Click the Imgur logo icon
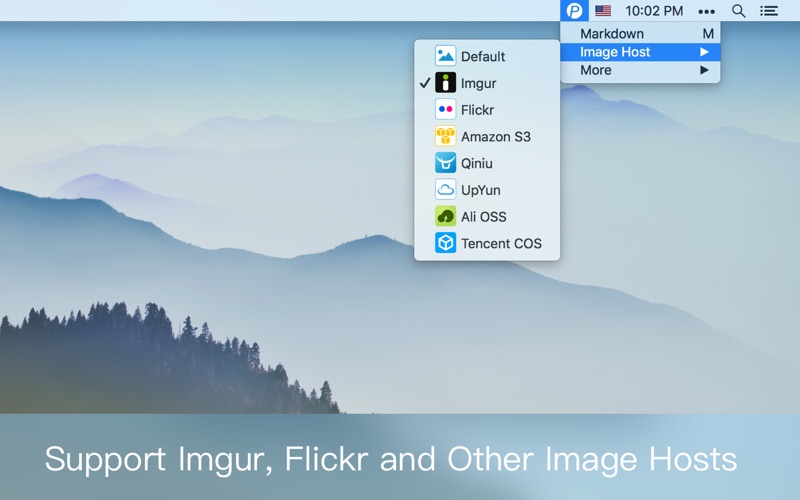The height and width of the screenshot is (500, 800). [445, 83]
